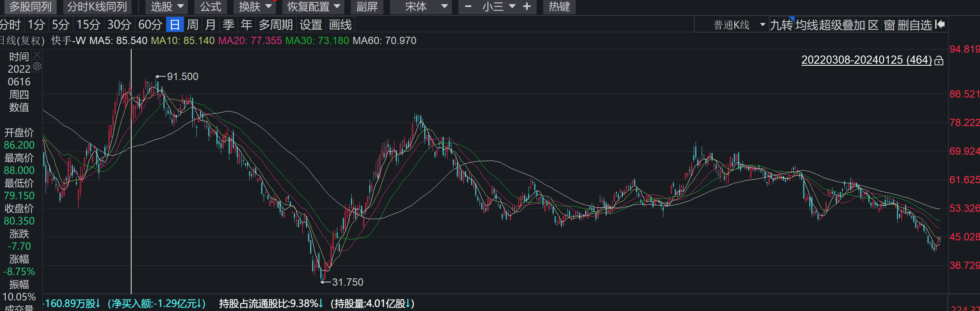The height and width of the screenshot is (311, 980).
Task: Expand the 恢复配置 dropdown
Action: (313, 7)
